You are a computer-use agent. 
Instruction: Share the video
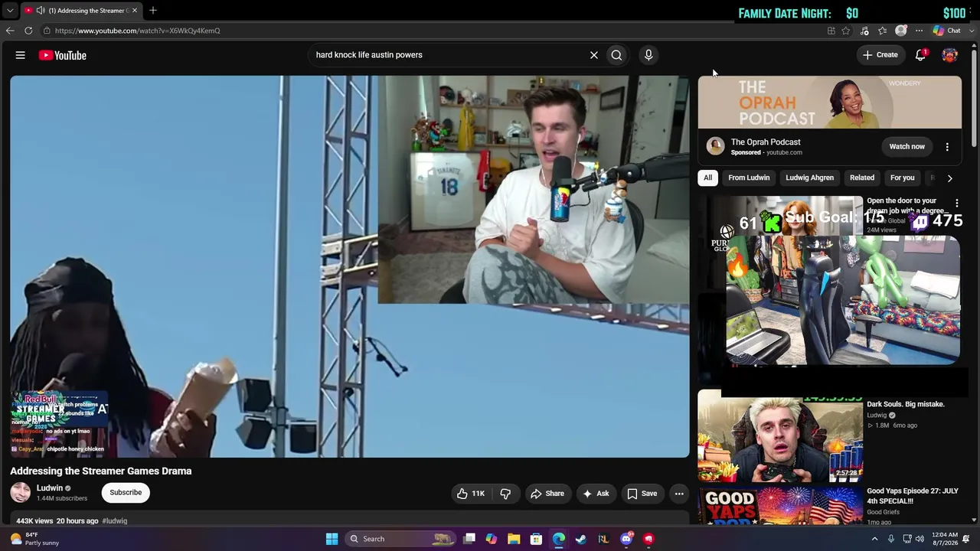547,494
